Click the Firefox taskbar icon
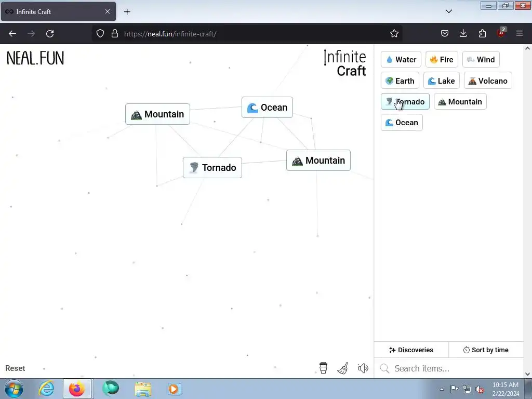The width and height of the screenshot is (532, 399). (x=77, y=389)
